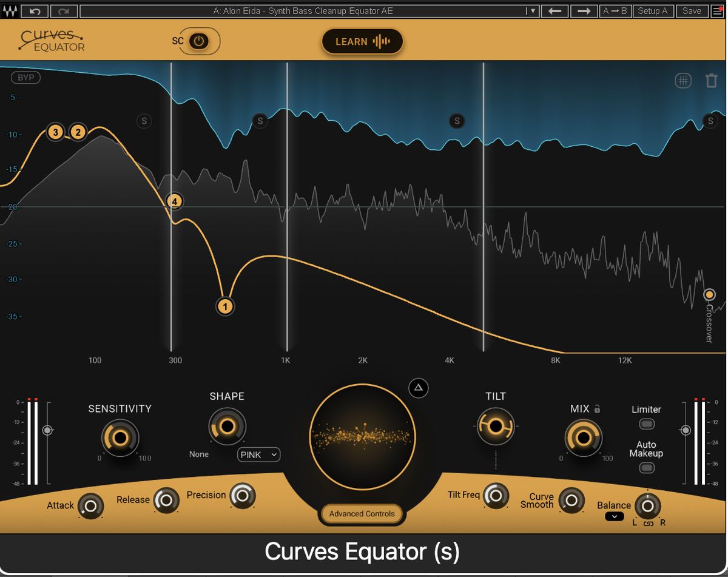This screenshot has width=728, height=577.
Task: Click the undo arrow in the top toolbar
Action: 36,10
